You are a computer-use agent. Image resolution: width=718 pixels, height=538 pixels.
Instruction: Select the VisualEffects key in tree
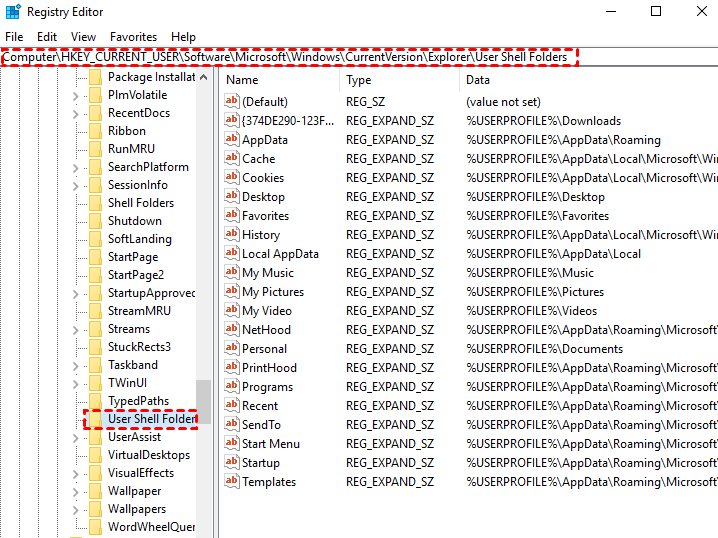point(141,473)
